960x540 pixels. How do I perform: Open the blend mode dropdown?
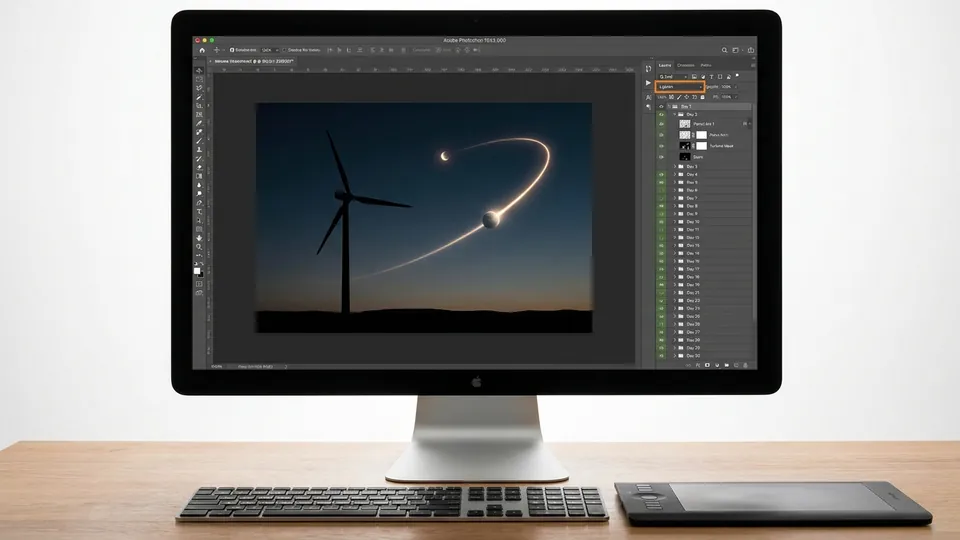pos(680,87)
